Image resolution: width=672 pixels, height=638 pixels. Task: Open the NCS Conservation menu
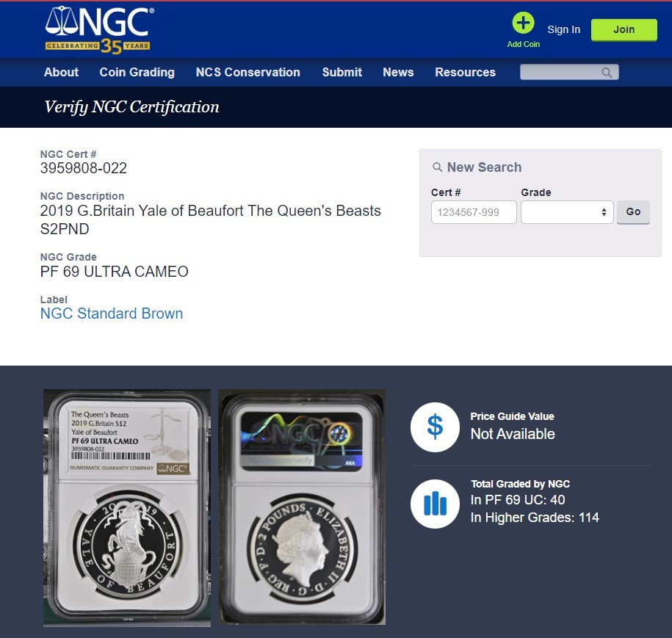point(248,72)
